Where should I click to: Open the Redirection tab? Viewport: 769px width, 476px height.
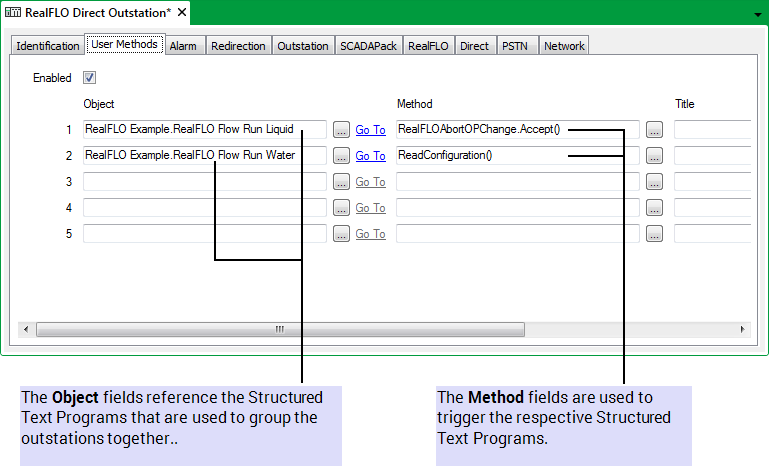point(238,46)
